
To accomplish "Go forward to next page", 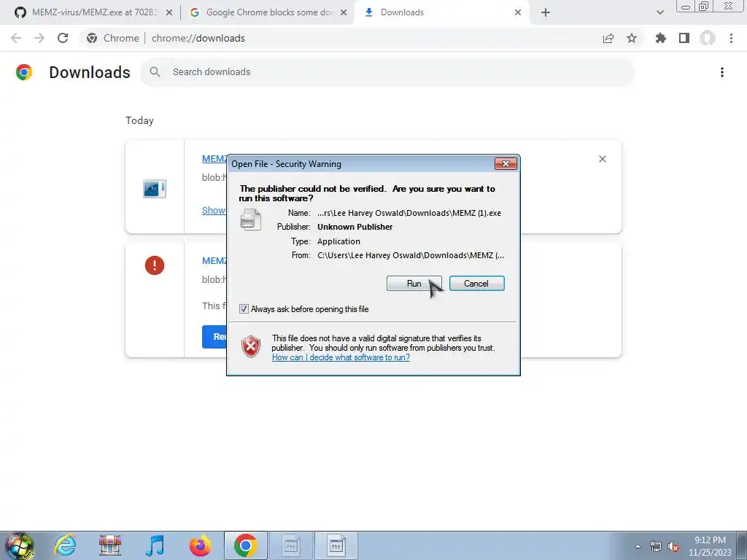I will pyautogui.click(x=39, y=38).
